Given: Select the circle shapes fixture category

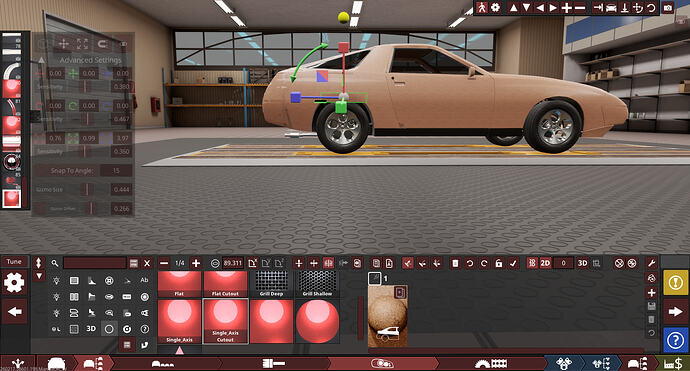Looking at the screenshot, I should coord(109,329).
